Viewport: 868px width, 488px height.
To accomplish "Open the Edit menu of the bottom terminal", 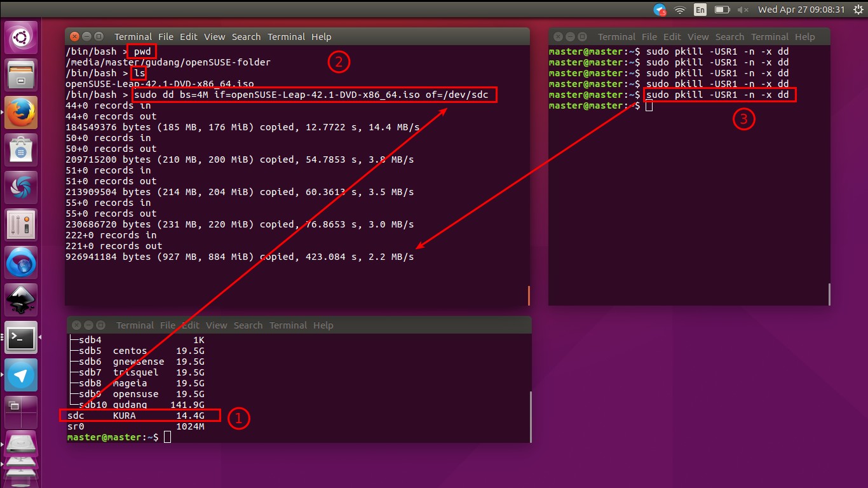I will point(190,325).
